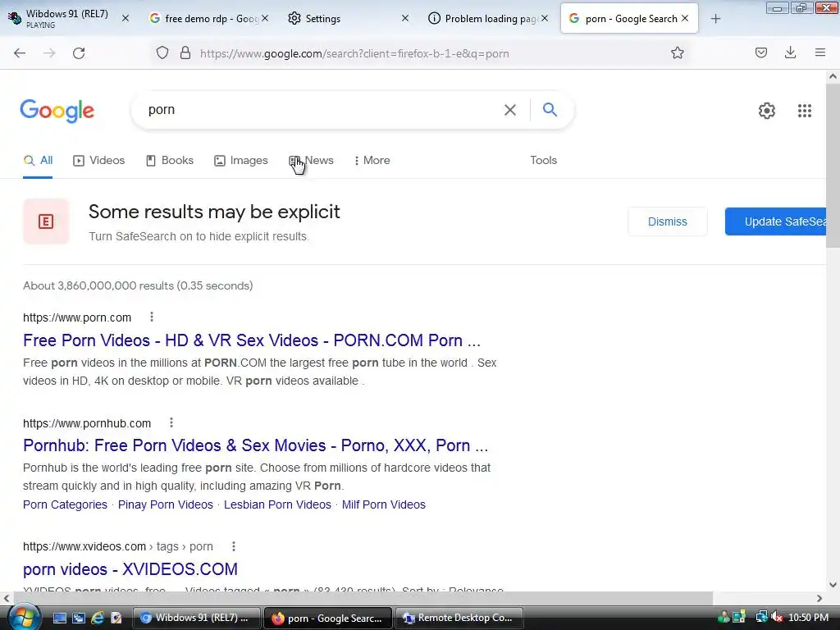
Task: Clear the search box with X icon
Action: (510, 110)
